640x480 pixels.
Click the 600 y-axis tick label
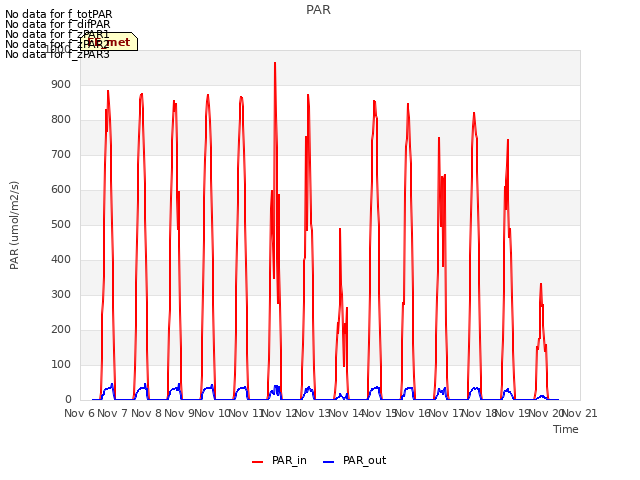pyautogui.click(x=61, y=189)
